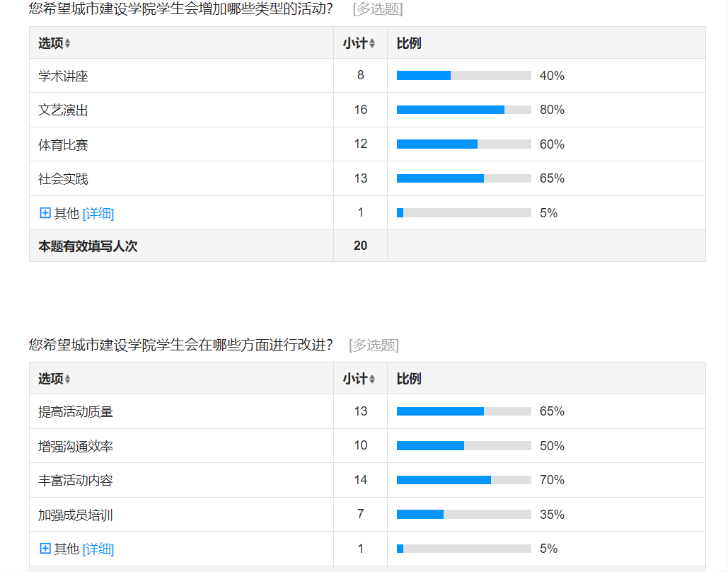
Task: Click the 本题有效填写人次 total row
Action: [x=367, y=246]
